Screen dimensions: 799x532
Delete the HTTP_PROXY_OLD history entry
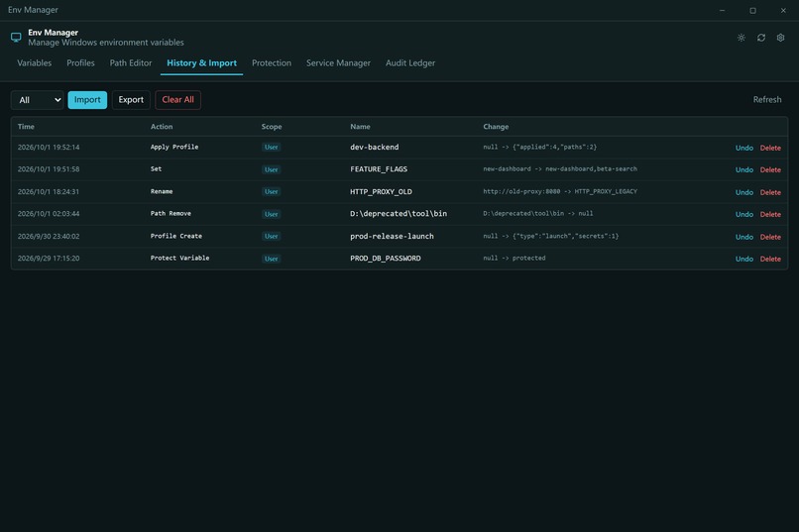pyautogui.click(x=770, y=192)
